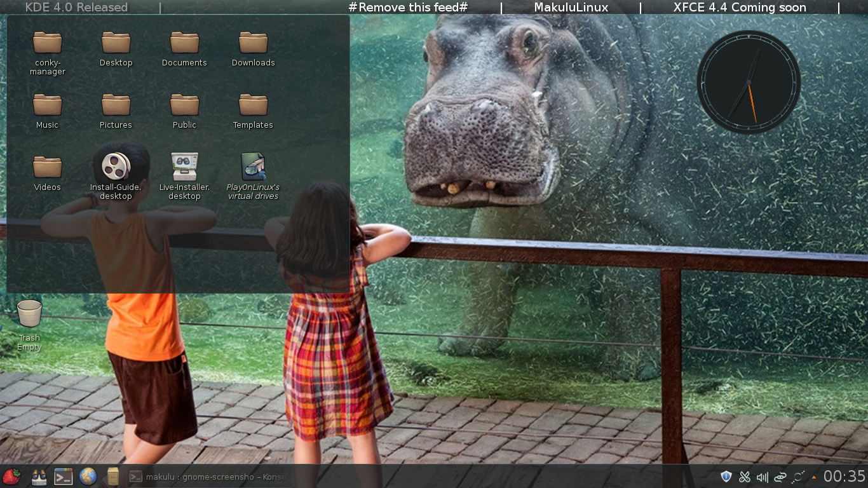
Task: Click the 00:35 digital clock in panel
Action: click(844, 477)
